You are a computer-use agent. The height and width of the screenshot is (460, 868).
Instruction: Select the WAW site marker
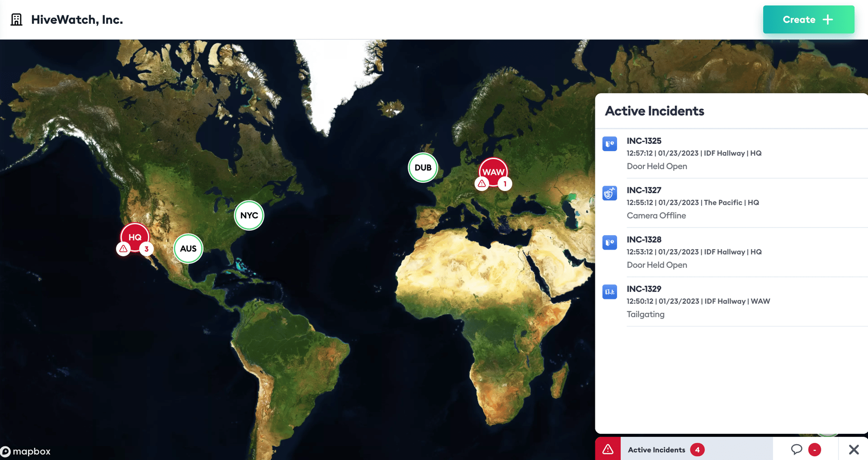tap(494, 172)
